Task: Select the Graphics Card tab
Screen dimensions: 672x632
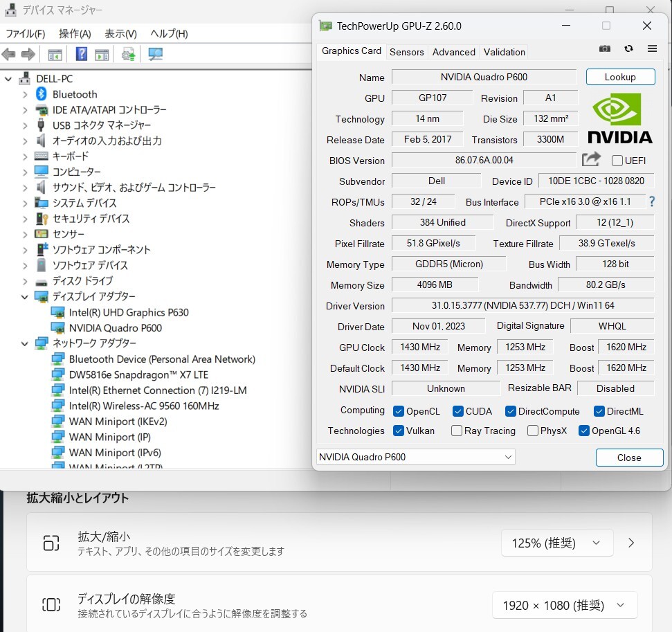Action: [x=352, y=51]
